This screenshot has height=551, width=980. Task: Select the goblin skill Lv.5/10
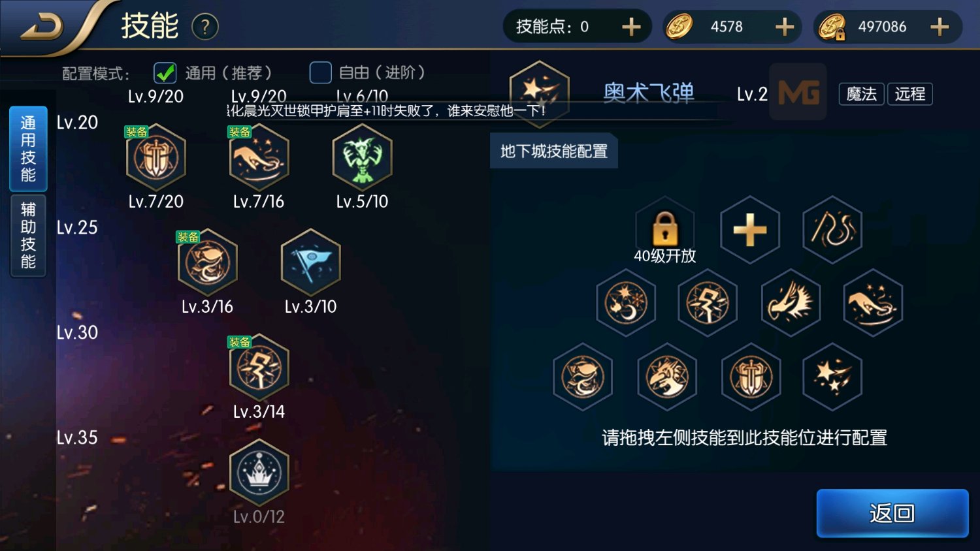coord(363,157)
